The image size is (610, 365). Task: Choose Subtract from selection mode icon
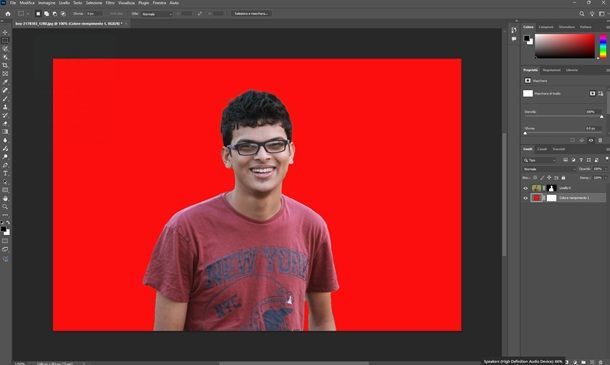point(54,14)
